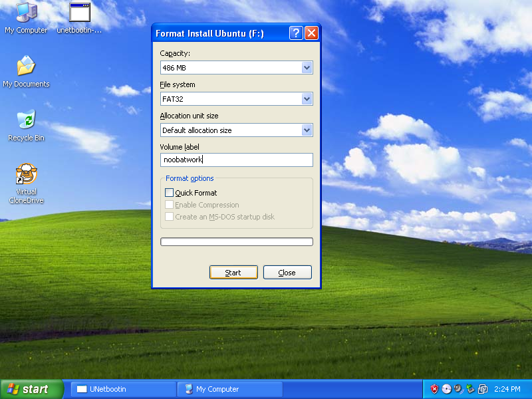The height and width of the screenshot is (399, 532).
Task: Click the Enable Compression checkbox
Action: pos(169,205)
